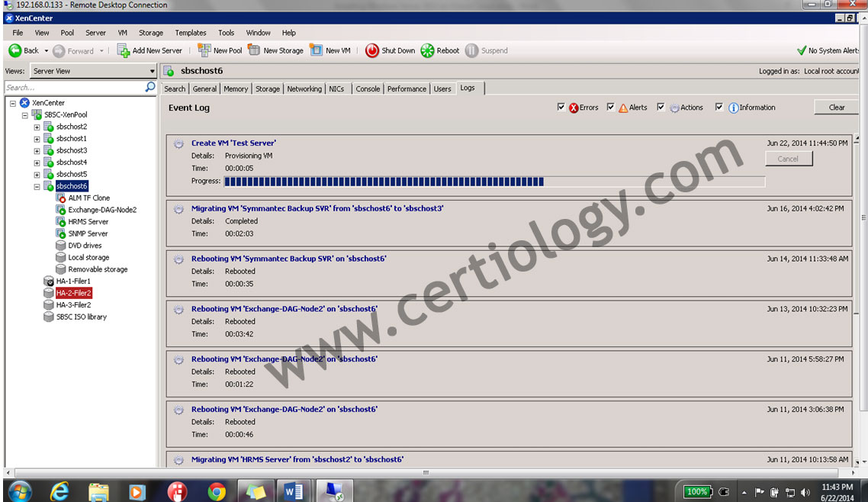
Task: Click the Shut Down label
Action: 398,50
